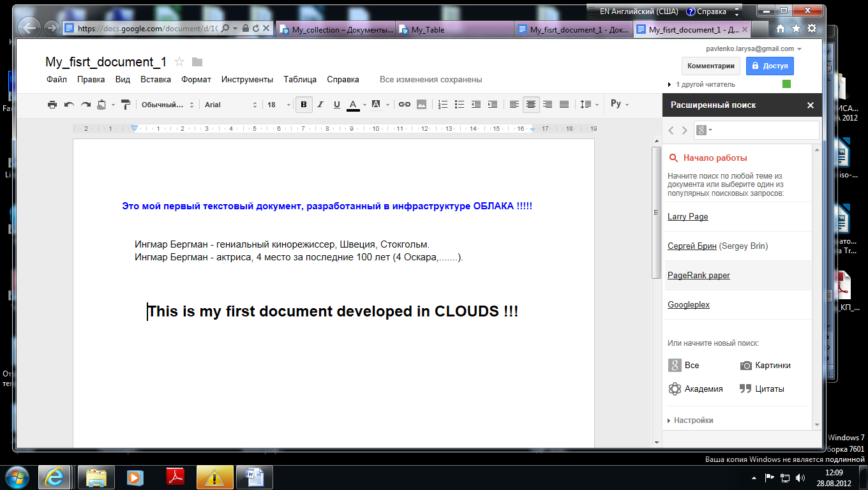Apply a numbered list
Screen dimensions: 868x490
tap(443, 105)
